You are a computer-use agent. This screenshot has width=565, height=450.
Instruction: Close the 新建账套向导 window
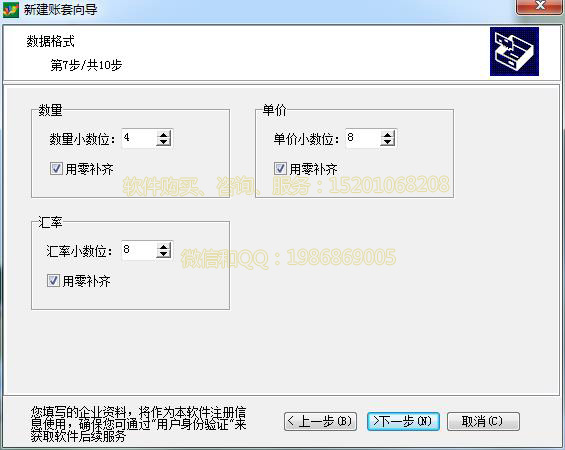tap(539, 6)
